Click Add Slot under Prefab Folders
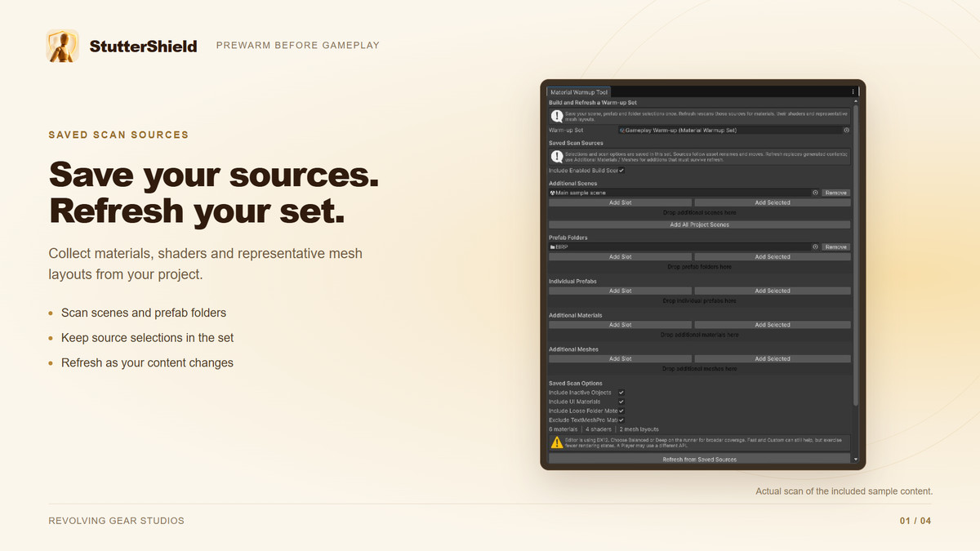This screenshot has width=980, height=551. (x=620, y=256)
